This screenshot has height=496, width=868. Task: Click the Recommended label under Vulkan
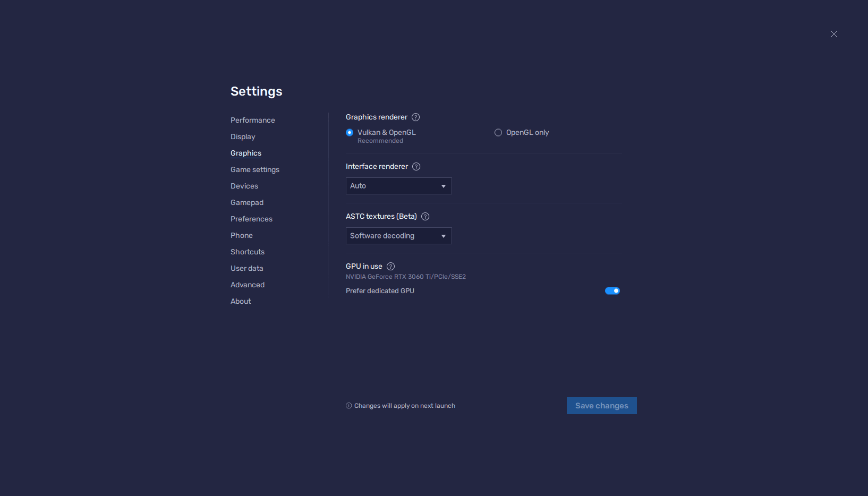click(x=380, y=141)
